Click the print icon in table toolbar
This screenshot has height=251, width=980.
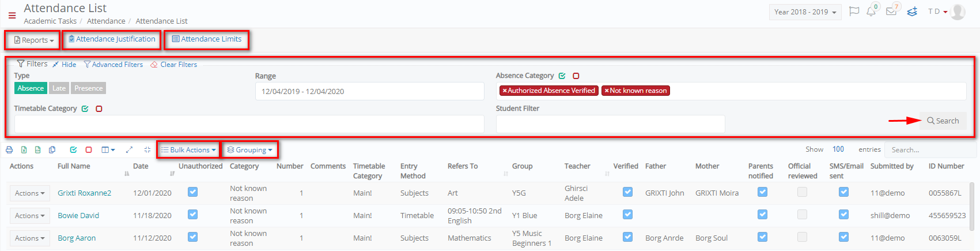tap(9, 149)
